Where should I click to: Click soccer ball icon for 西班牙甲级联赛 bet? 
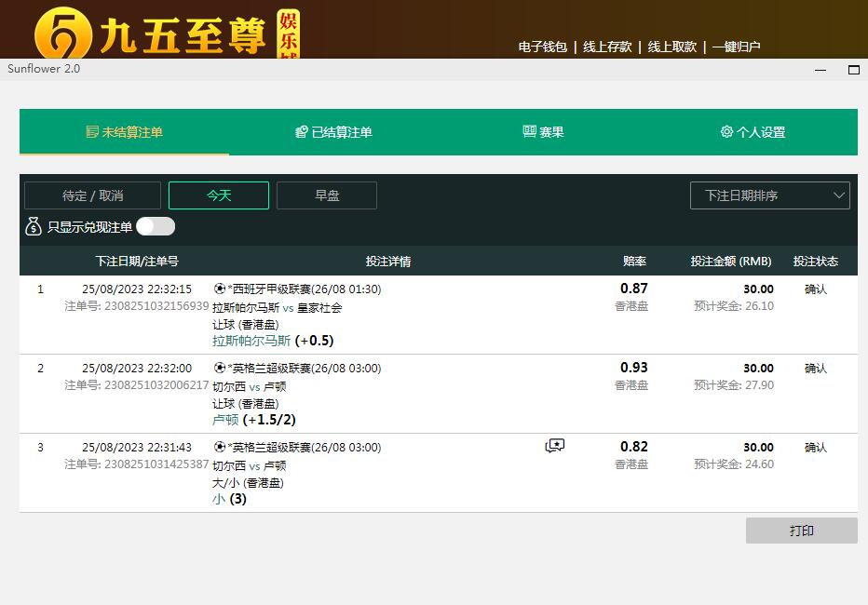[220, 289]
